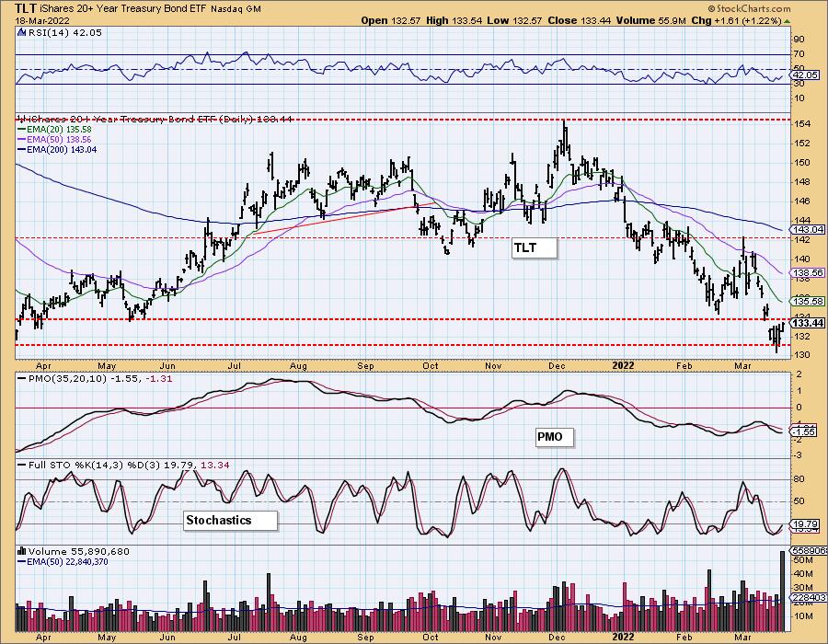
Task: Click the Volume 55,890,680 legend text
Action: pyautogui.click(x=79, y=552)
